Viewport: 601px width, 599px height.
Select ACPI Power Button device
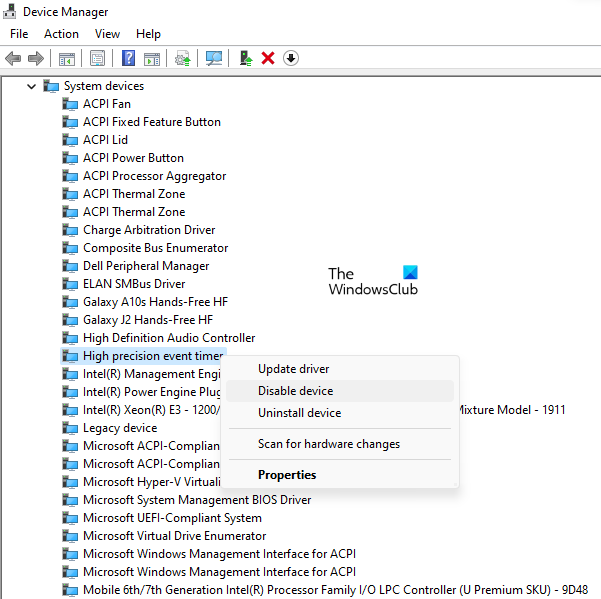tap(133, 158)
